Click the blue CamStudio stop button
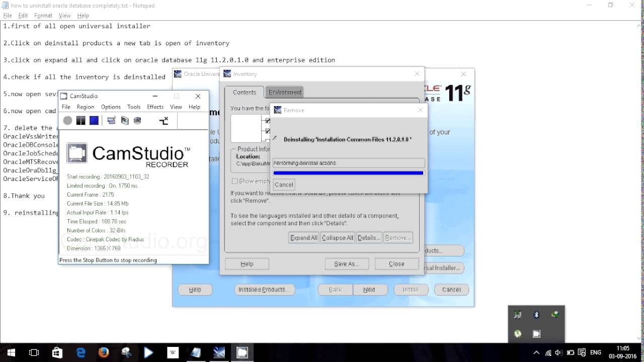This screenshot has height=362, width=644. click(x=94, y=121)
